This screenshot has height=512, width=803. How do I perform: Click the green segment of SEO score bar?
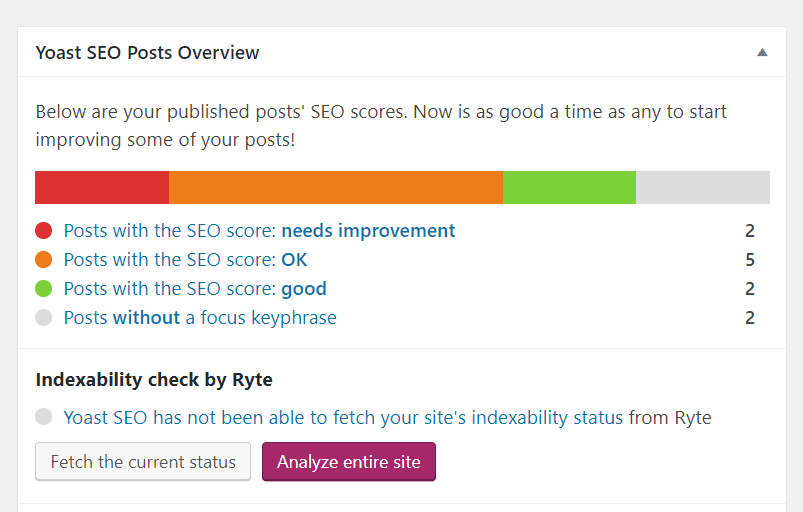click(569, 187)
